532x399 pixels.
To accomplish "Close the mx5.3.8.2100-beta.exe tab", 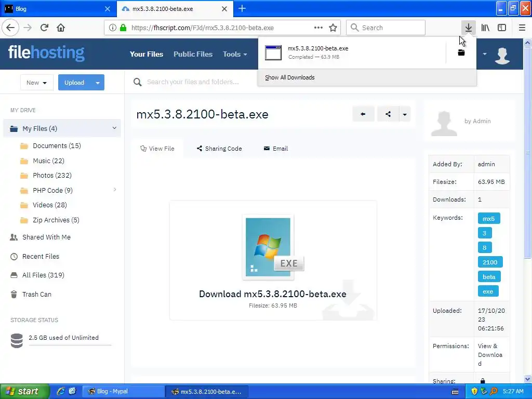I will 224,9.
